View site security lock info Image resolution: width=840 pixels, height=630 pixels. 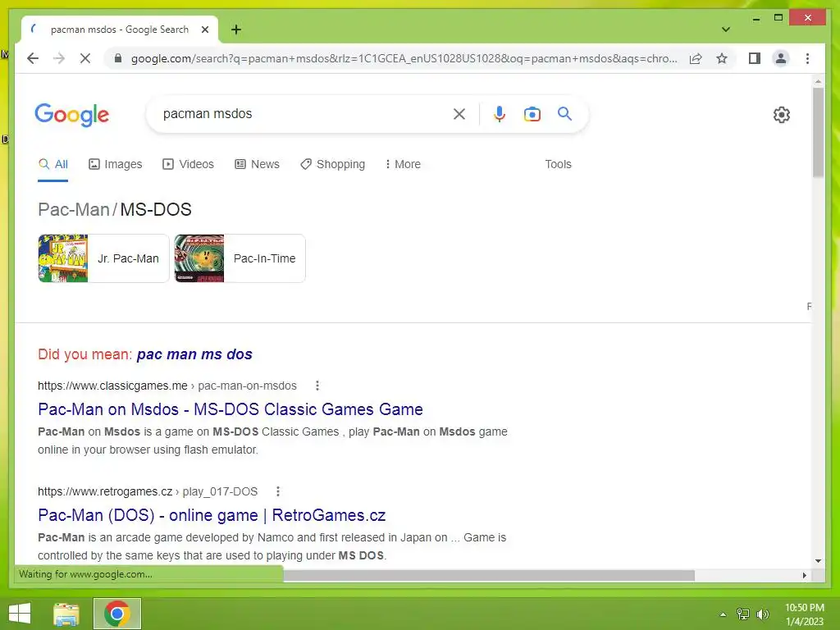pyautogui.click(x=118, y=58)
